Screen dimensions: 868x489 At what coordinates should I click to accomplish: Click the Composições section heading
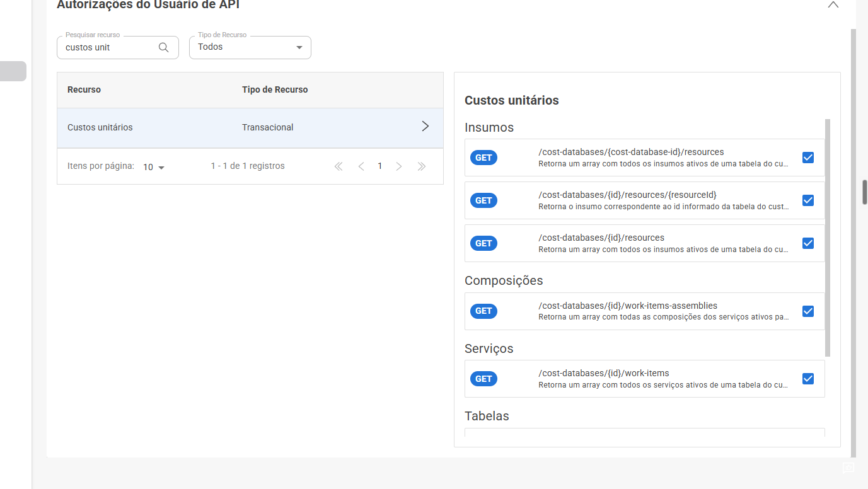[x=504, y=280]
